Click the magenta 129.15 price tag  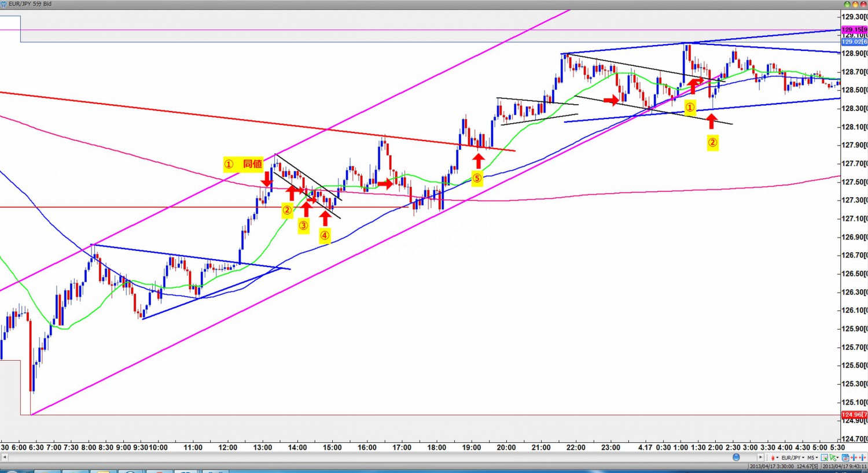(x=854, y=29)
